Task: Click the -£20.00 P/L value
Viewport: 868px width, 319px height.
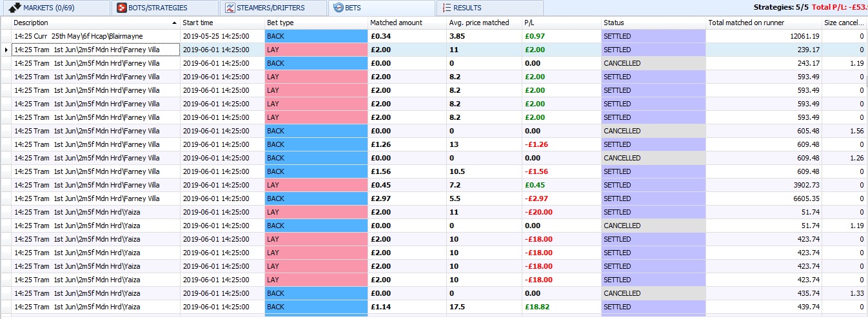Action: [538, 212]
